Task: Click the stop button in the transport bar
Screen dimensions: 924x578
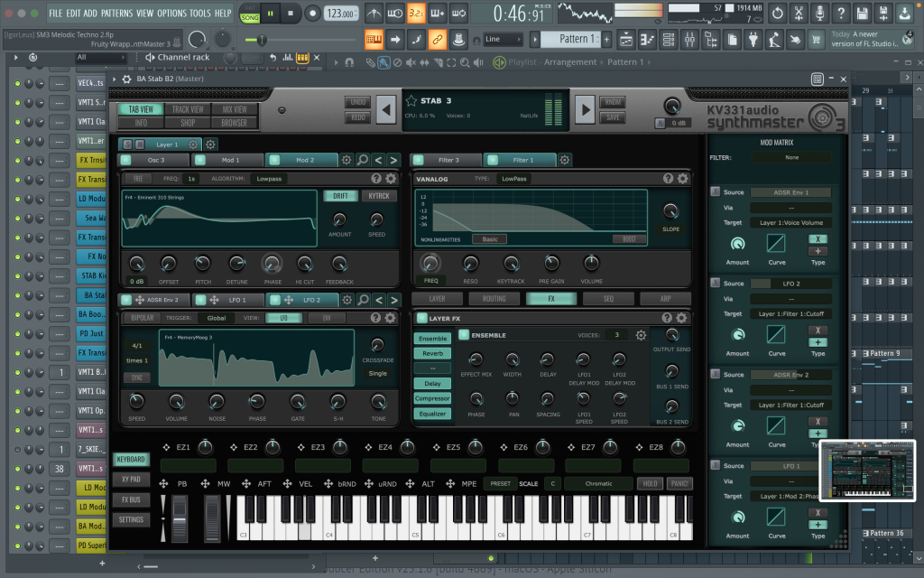Action: point(291,14)
